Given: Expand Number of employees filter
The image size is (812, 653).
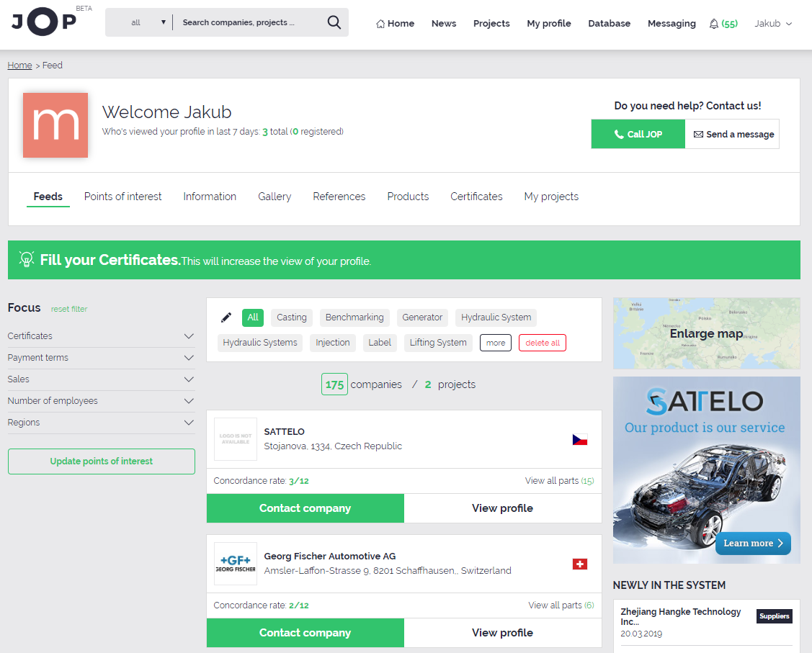Looking at the screenshot, I should click(102, 401).
